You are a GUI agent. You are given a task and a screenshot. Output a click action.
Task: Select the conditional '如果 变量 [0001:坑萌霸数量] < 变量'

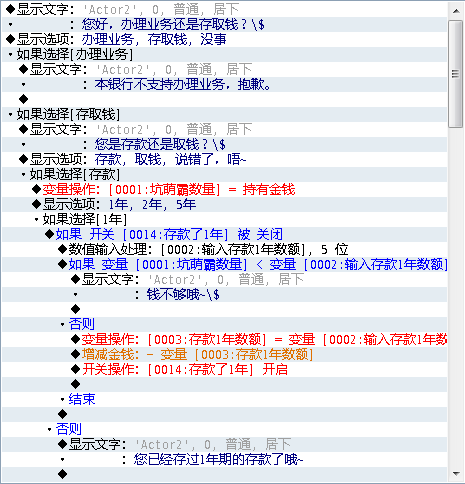pos(224,264)
